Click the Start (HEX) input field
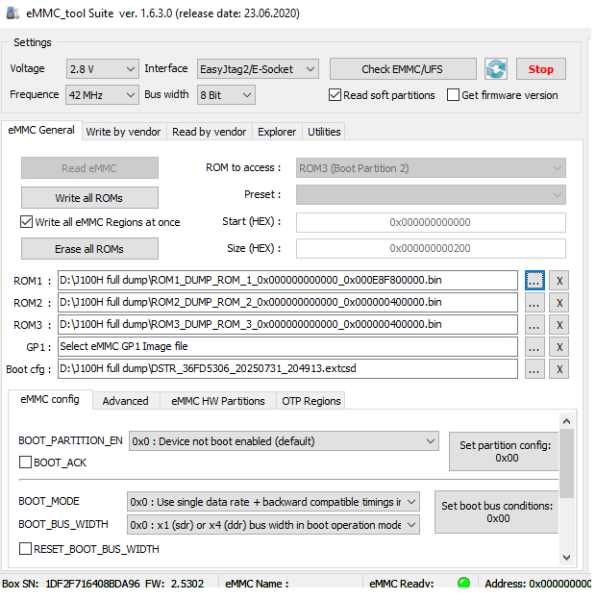Image resolution: width=596 pixels, height=600 pixels. coord(431,222)
